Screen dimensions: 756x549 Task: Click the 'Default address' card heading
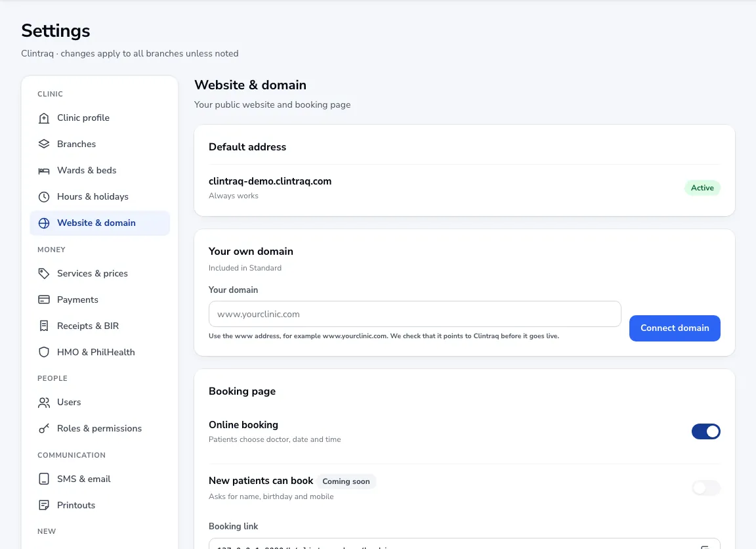247,147
